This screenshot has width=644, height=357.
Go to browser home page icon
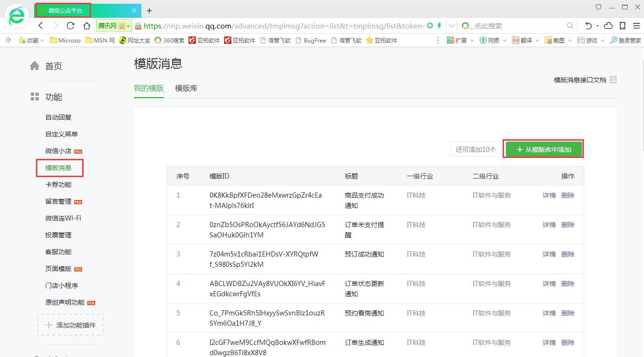click(87, 26)
